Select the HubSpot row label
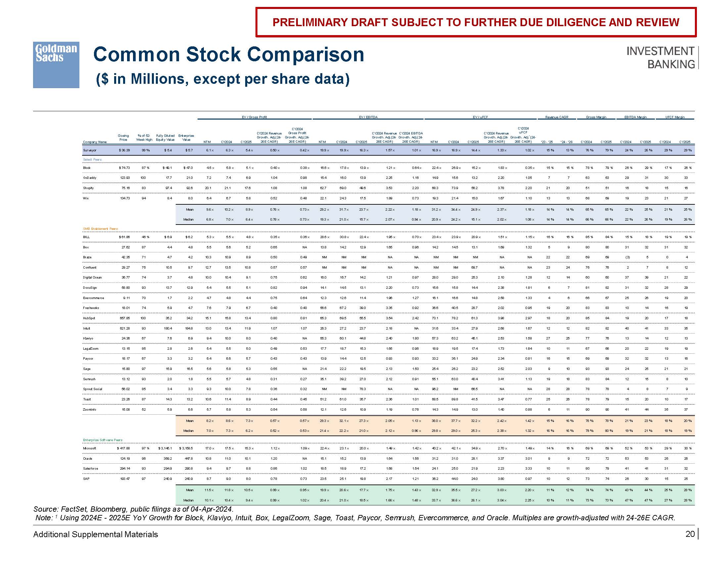 click(x=89, y=318)
